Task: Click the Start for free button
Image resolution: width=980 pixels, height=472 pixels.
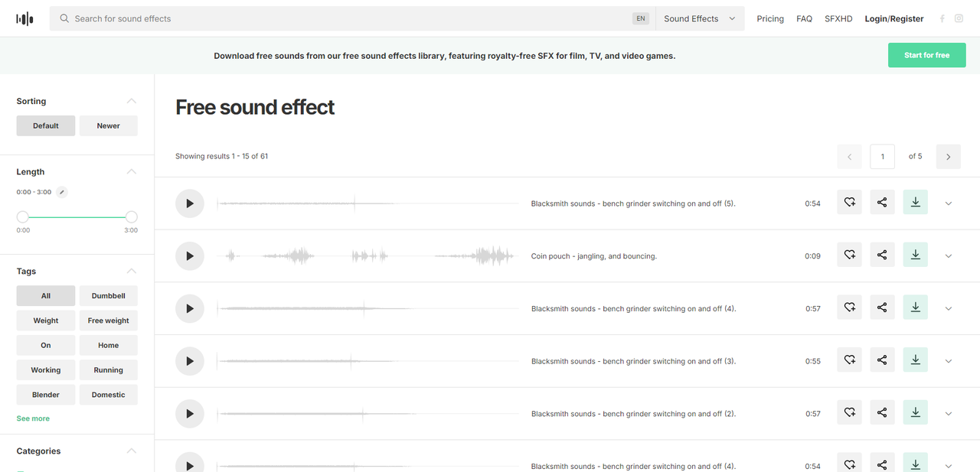Action: coord(927,55)
